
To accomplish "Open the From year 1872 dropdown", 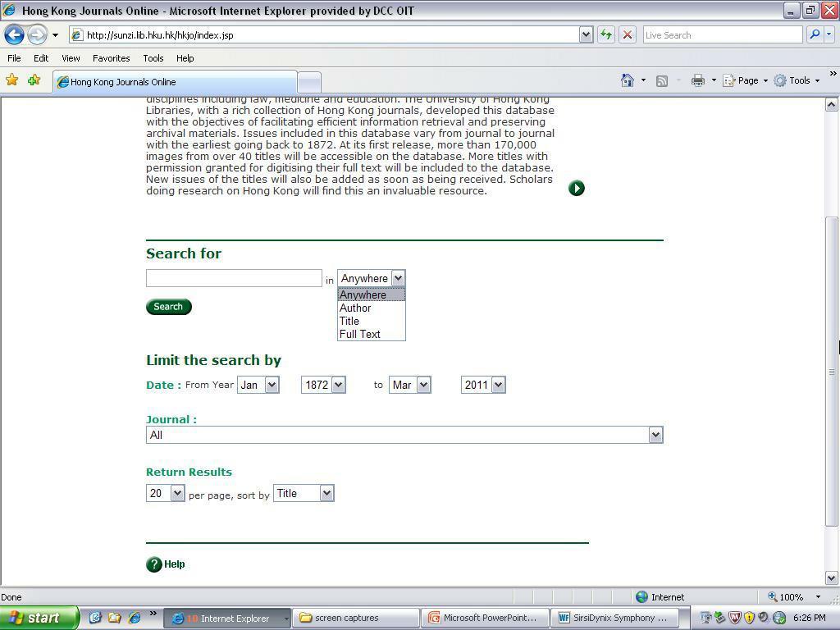I will pos(323,385).
